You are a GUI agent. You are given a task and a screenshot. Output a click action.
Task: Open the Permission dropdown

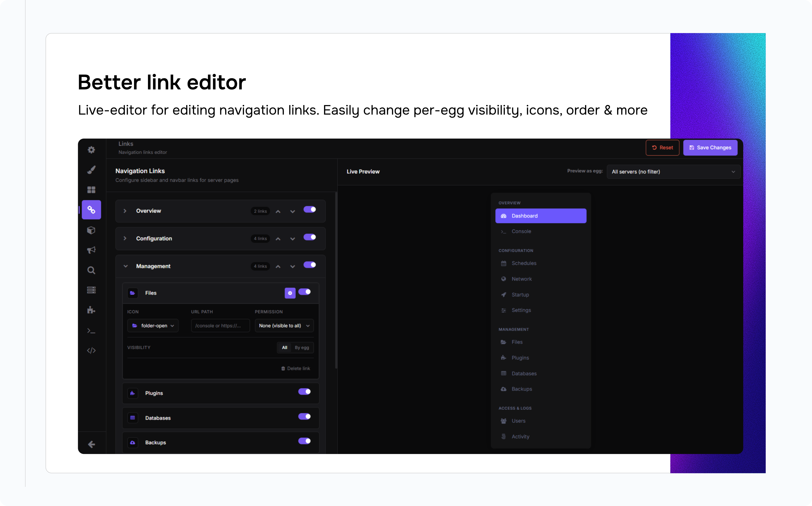click(x=284, y=326)
